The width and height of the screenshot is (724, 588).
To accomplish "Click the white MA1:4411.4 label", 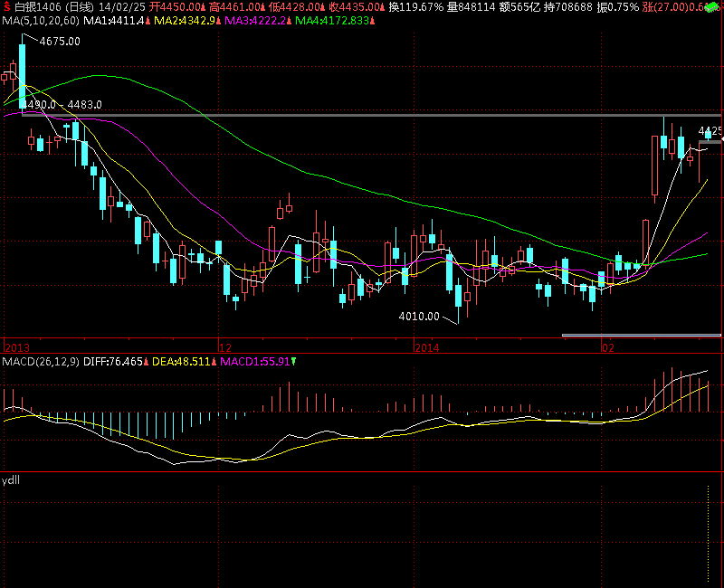I will (x=114, y=21).
